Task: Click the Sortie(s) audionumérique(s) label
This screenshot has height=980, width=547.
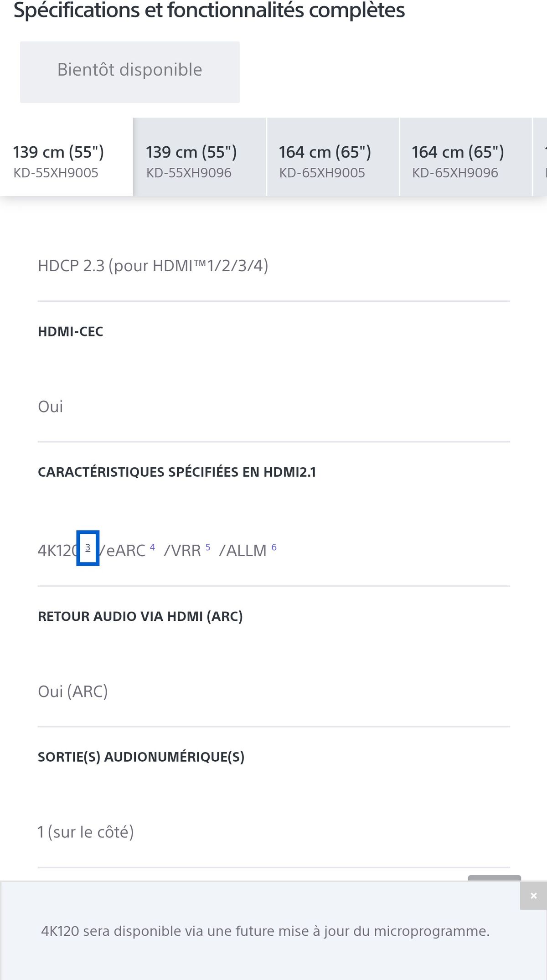Action: (x=141, y=757)
